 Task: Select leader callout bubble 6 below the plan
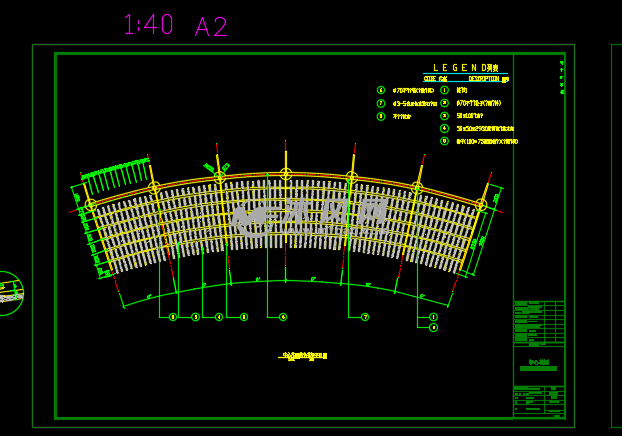pos(283,317)
